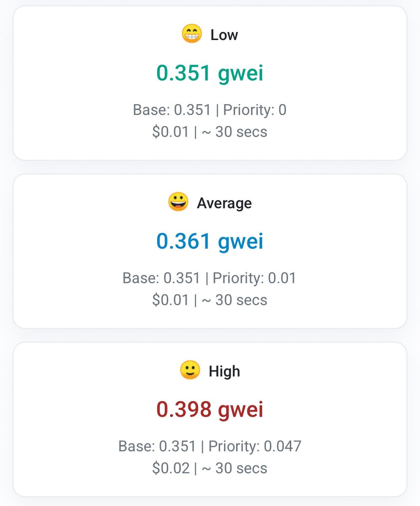Image resolution: width=420 pixels, height=506 pixels.
Task: Click Base 0.351 Priority 0.047 text
Action: pos(210,447)
